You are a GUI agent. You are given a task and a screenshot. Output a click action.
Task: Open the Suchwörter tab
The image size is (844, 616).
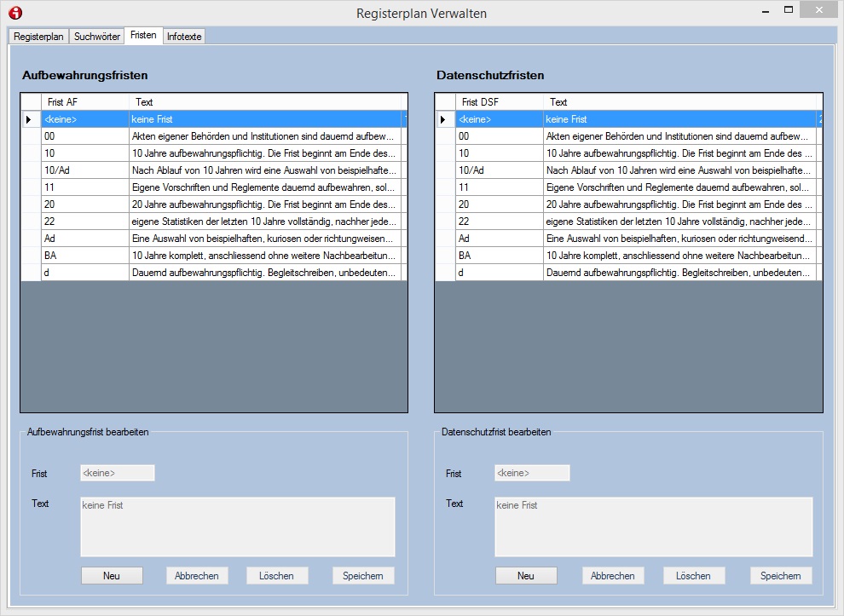point(97,37)
